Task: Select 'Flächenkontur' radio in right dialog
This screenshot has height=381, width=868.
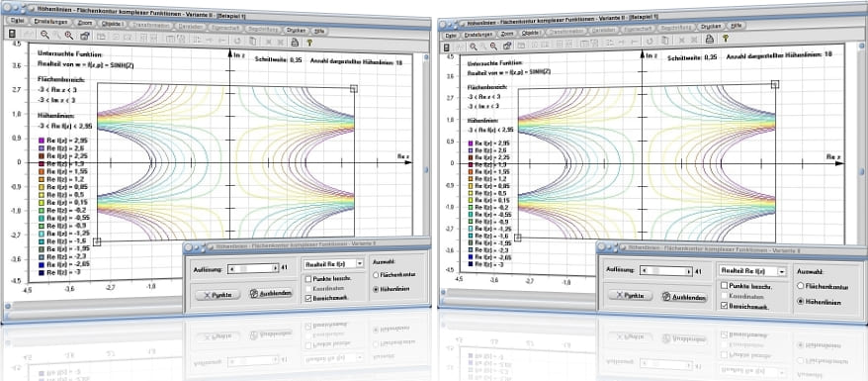Action: (x=800, y=286)
